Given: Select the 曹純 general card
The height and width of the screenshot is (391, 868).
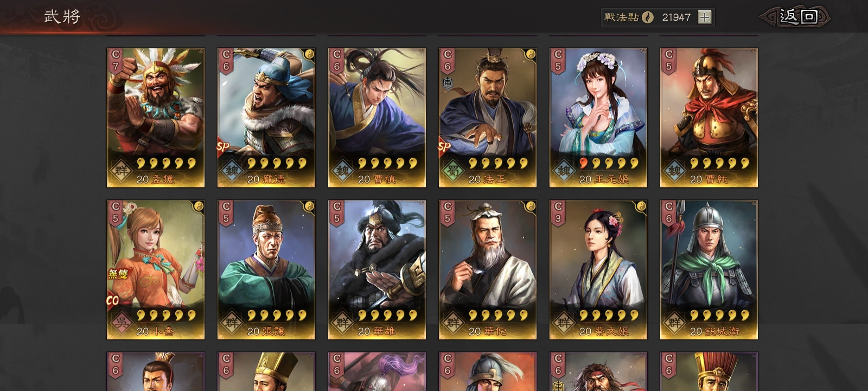Looking at the screenshot, I should [709, 118].
